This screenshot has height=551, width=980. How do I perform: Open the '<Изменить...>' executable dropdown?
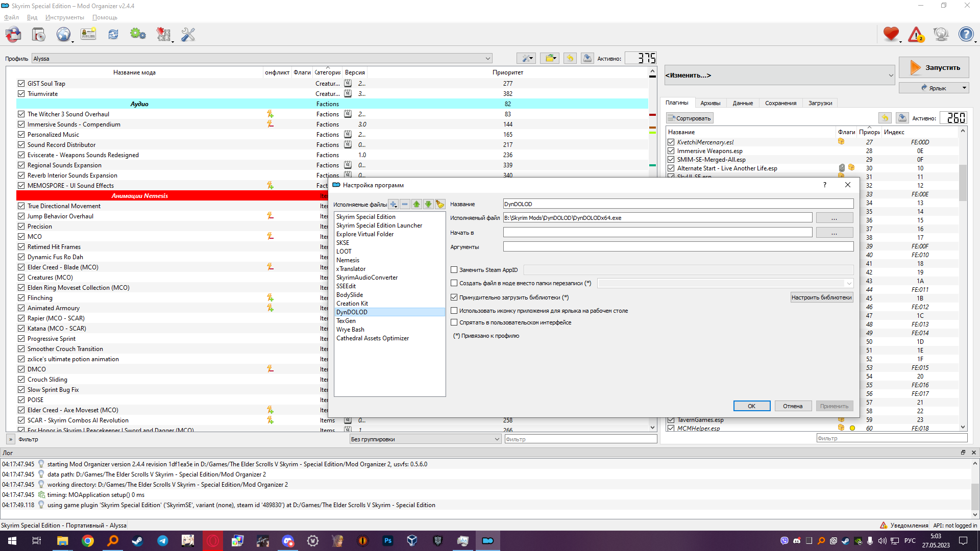coord(779,75)
